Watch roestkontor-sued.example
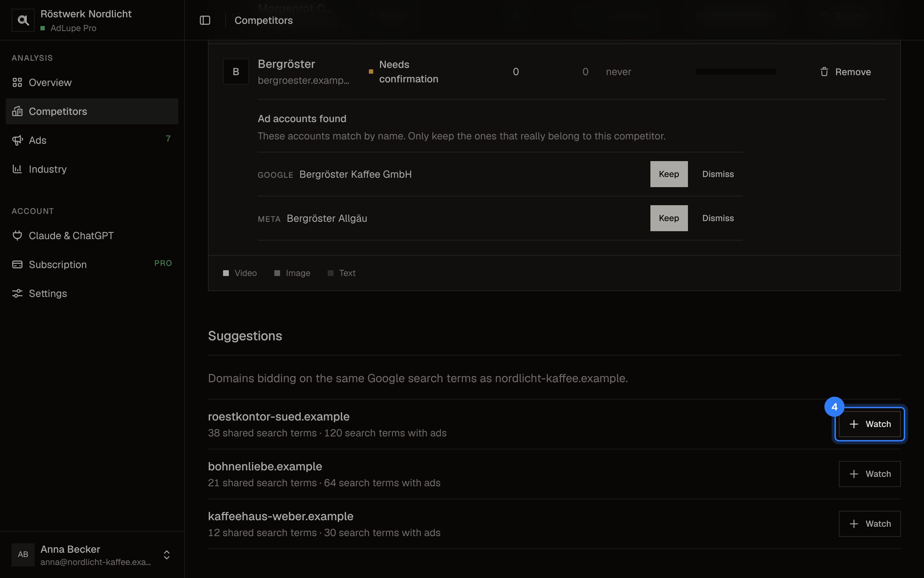This screenshot has width=924, height=578. 869,424
